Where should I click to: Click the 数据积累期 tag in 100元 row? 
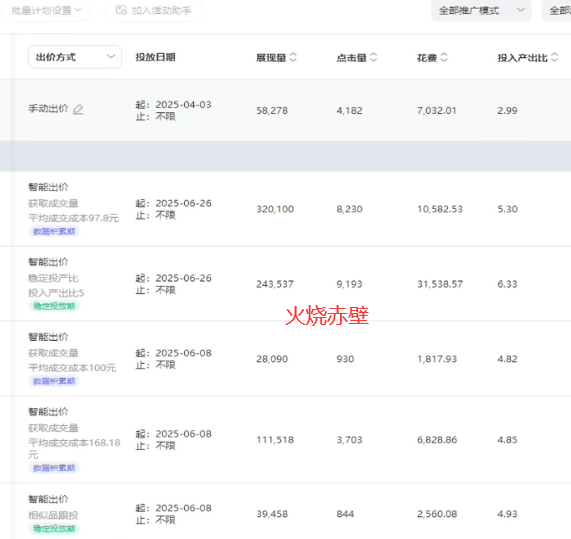(54, 381)
